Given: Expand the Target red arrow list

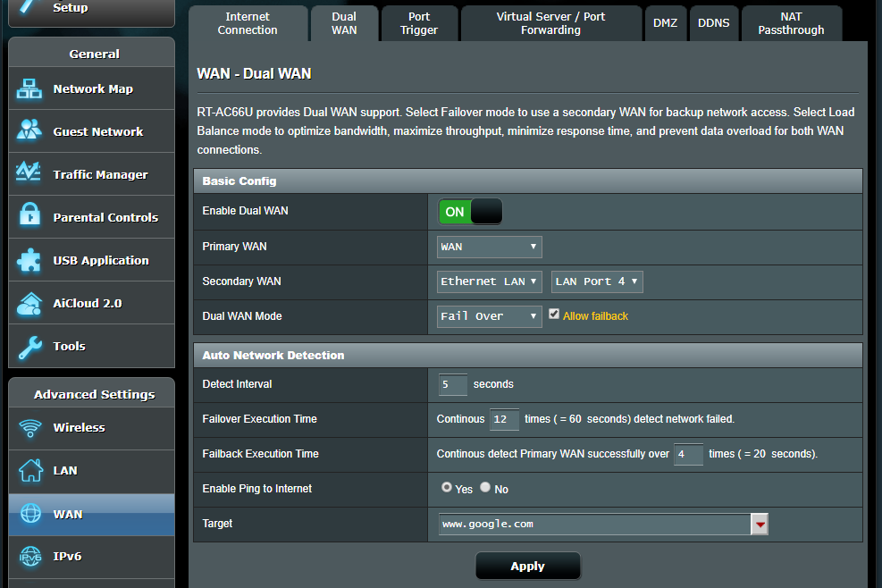Looking at the screenshot, I should pyautogui.click(x=760, y=525).
